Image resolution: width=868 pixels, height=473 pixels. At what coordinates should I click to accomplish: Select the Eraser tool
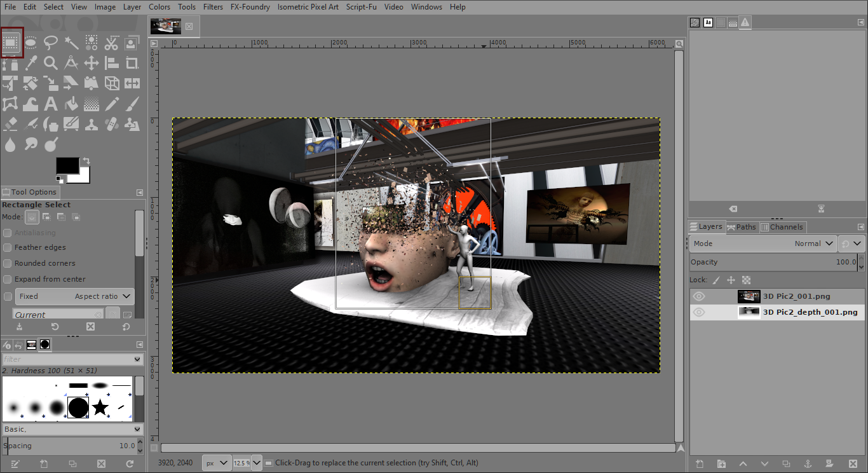[10, 124]
